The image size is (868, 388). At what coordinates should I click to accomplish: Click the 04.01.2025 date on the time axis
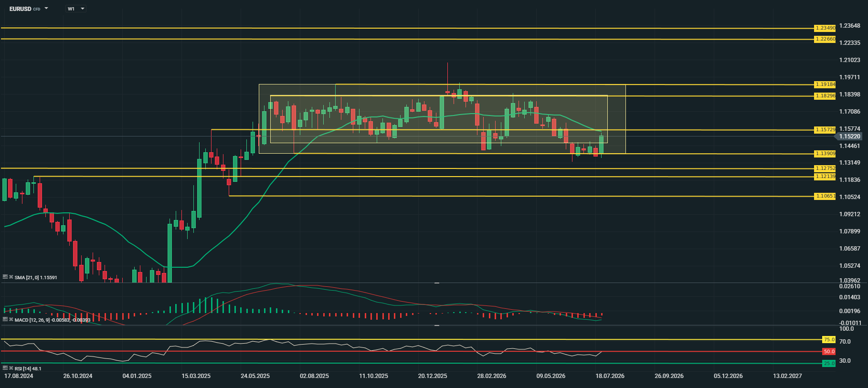[x=137, y=376]
